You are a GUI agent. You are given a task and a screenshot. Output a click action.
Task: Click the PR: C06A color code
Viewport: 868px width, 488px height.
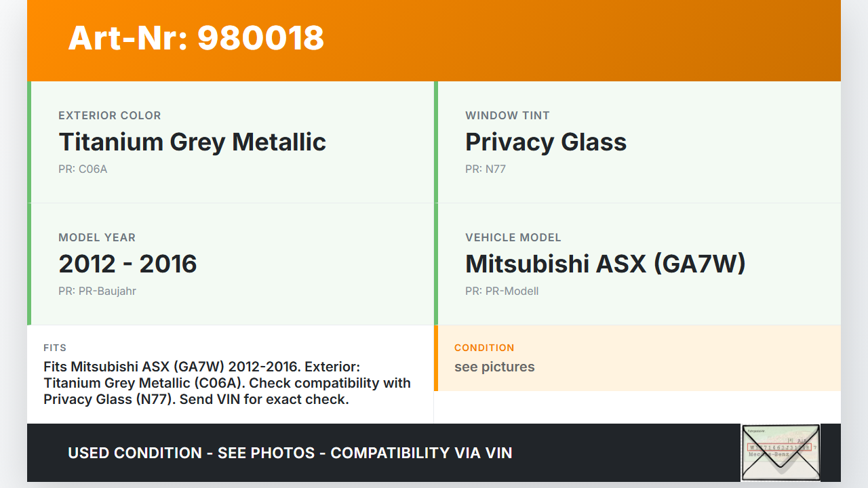tap(83, 169)
